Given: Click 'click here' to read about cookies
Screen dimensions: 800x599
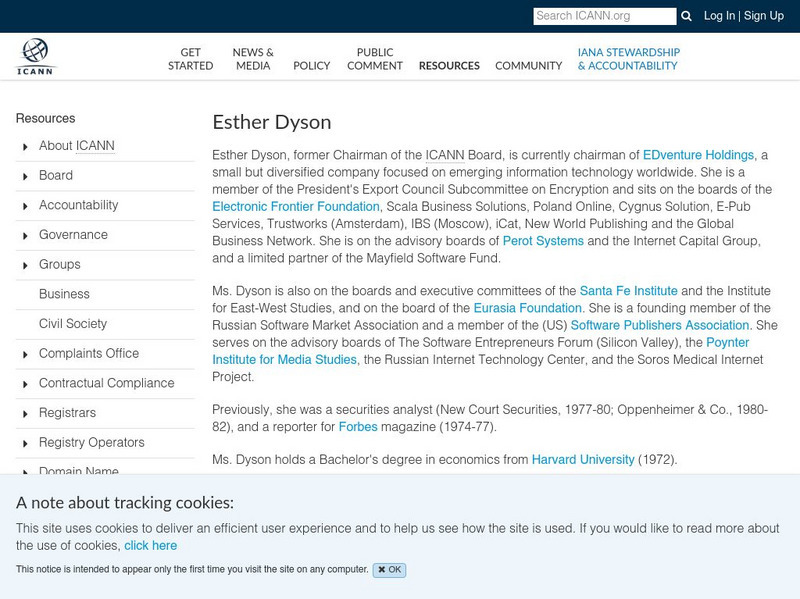Looking at the screenshot, I should [150, 545].
